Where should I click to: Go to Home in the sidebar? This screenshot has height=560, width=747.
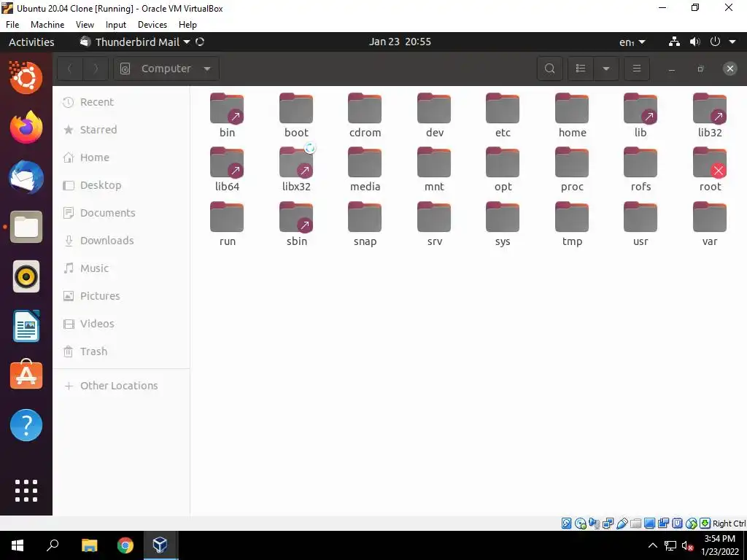coord(121,157)
